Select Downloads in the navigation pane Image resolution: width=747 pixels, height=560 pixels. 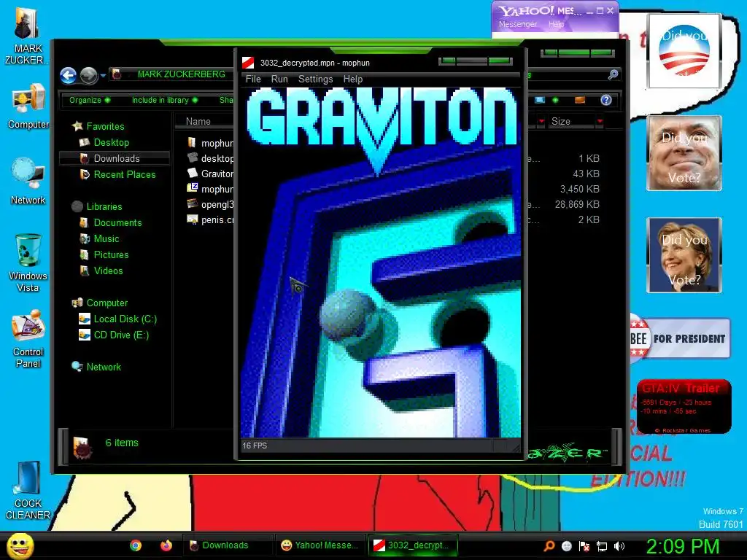116,158
